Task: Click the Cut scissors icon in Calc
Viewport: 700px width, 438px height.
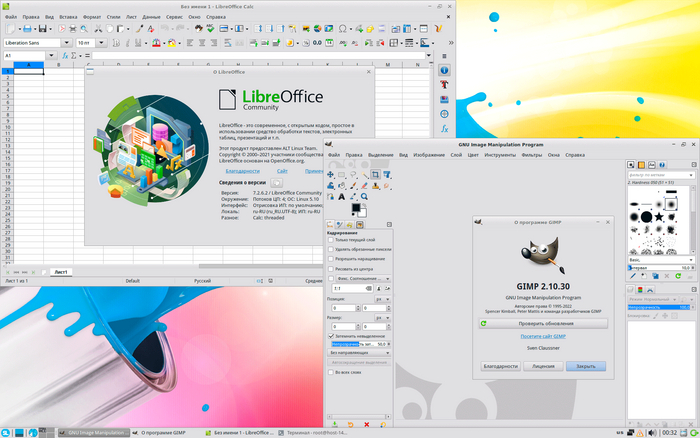Action: pos(98,29)
